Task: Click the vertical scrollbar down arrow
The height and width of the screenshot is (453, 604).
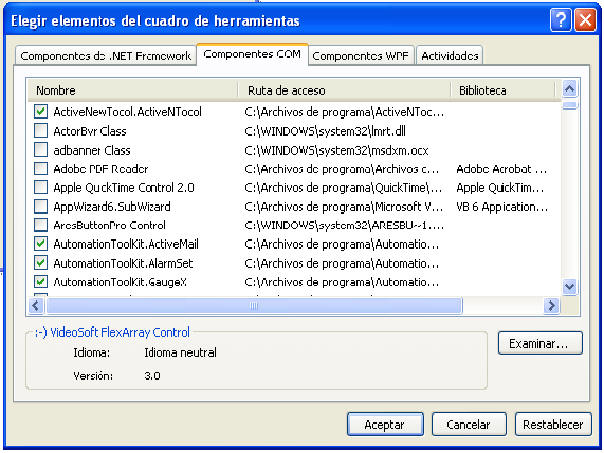Action: 570,287
